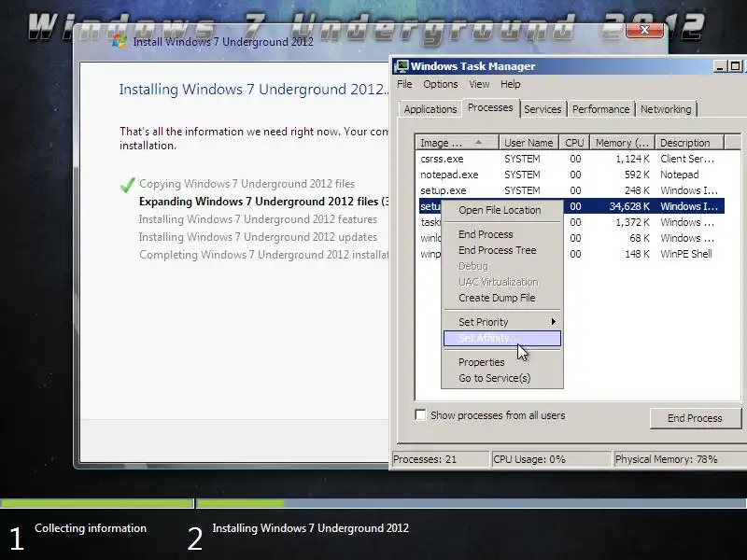Switch to the Processes tab
Image resolution: width=747 pixels, height=560 pixels.
coord(490,107)
